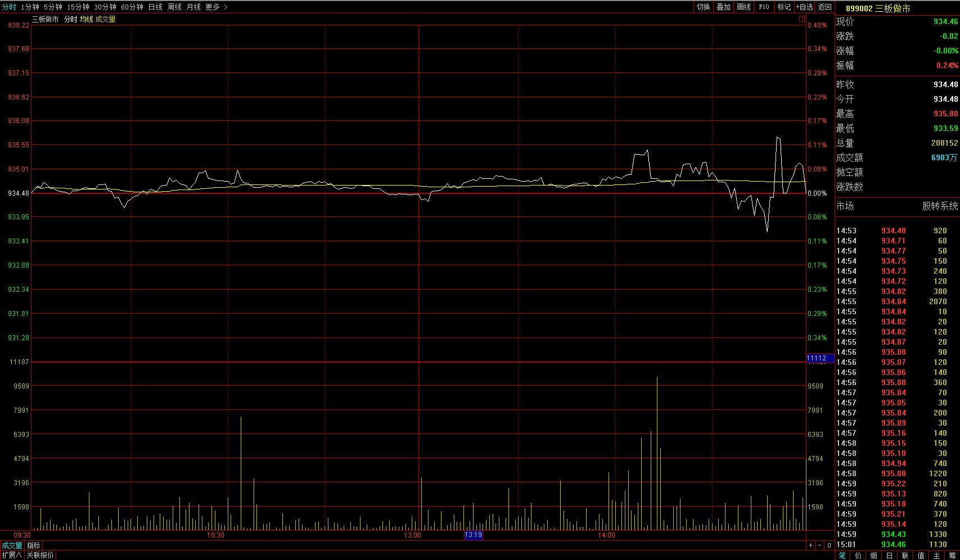Click the 现价 value 934.46
The width and height of the screenshot is (960, 560).
(945, 21)
